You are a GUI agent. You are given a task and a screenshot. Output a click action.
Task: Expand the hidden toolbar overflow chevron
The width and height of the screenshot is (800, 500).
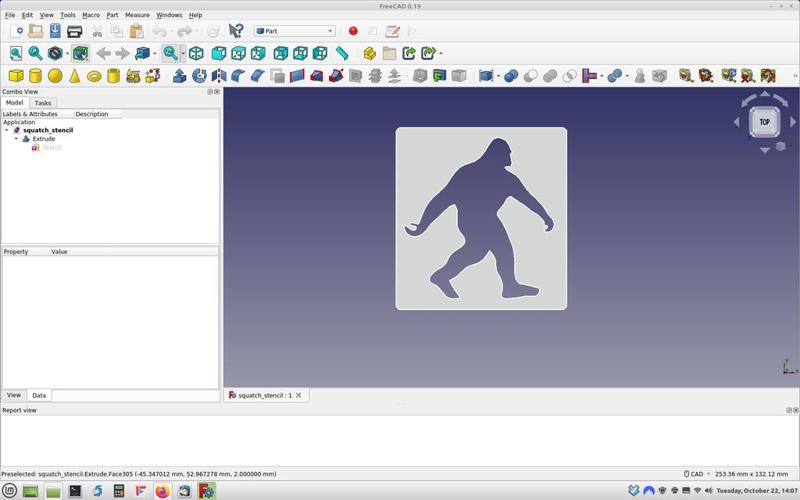click(x=795, y=76)
